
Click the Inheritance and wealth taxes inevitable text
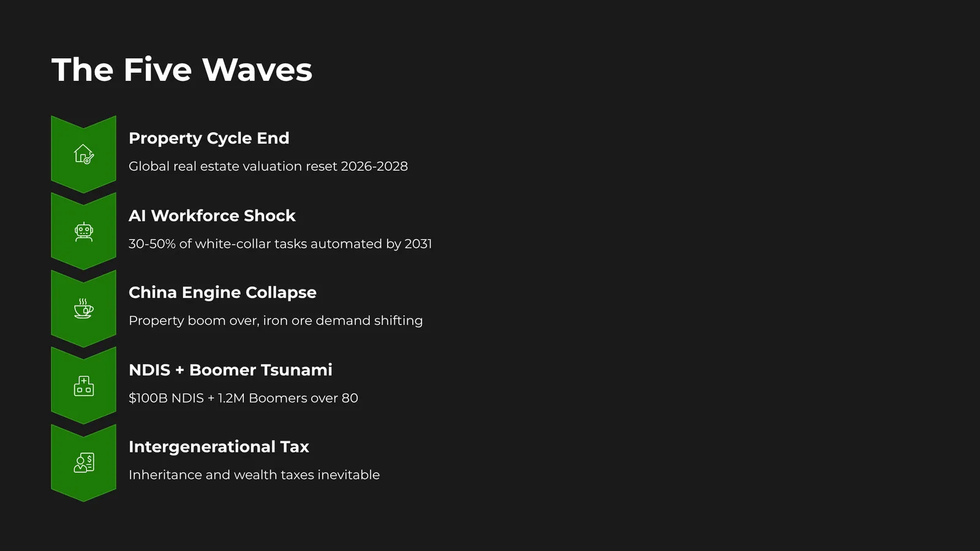coord(254,475)
